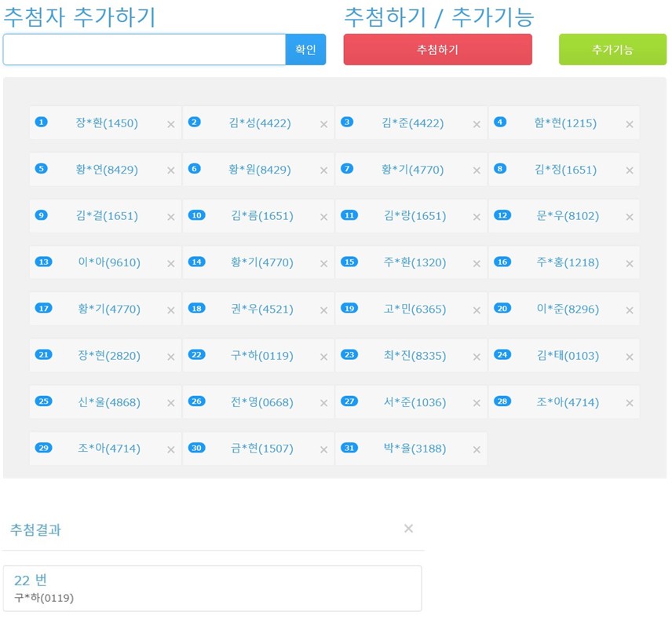Remove entry 22 구*하(0119) from the list
The width and height of the screenshot is (672, 623).
click(323, 357)
